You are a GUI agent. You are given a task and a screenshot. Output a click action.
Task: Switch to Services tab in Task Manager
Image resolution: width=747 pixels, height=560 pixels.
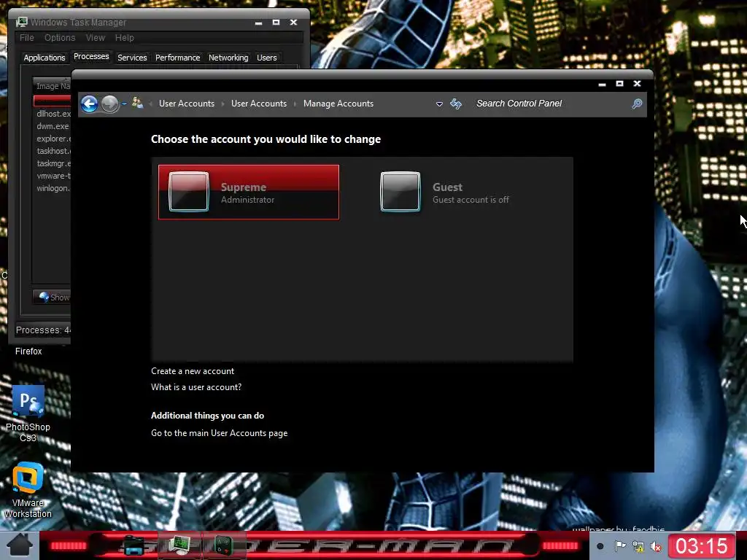click(x=132, y=58)
